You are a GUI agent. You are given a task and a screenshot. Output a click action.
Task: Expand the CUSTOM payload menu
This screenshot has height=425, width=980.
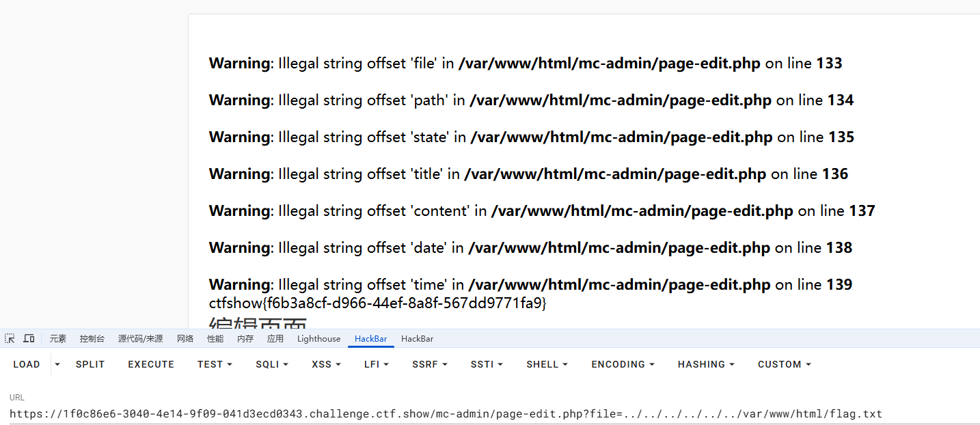click(784, 365)
